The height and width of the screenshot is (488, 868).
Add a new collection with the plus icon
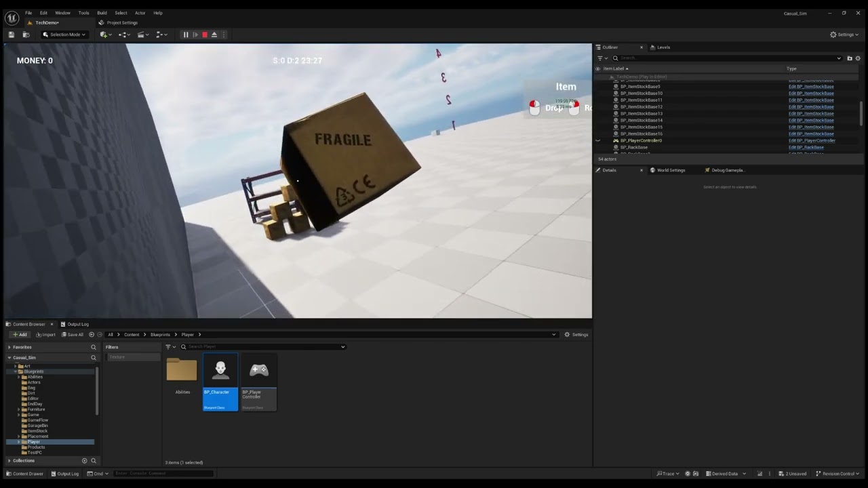pos(85,461)
